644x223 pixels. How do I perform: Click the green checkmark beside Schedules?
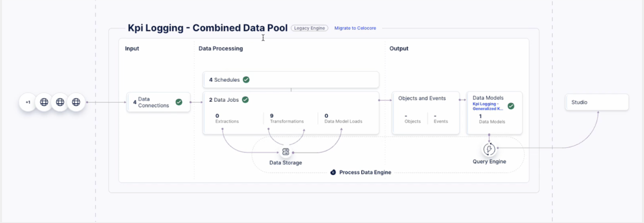tap(246, 80)
